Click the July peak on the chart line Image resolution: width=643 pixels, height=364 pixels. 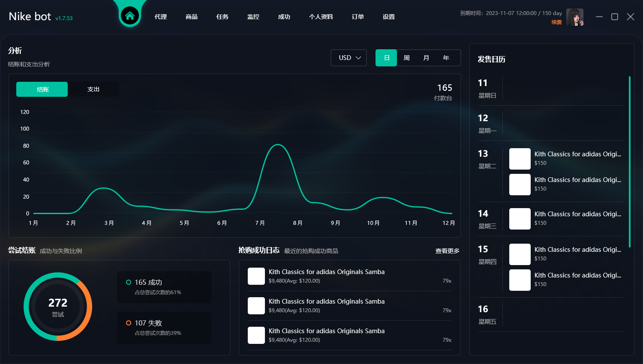pos(278,145)
